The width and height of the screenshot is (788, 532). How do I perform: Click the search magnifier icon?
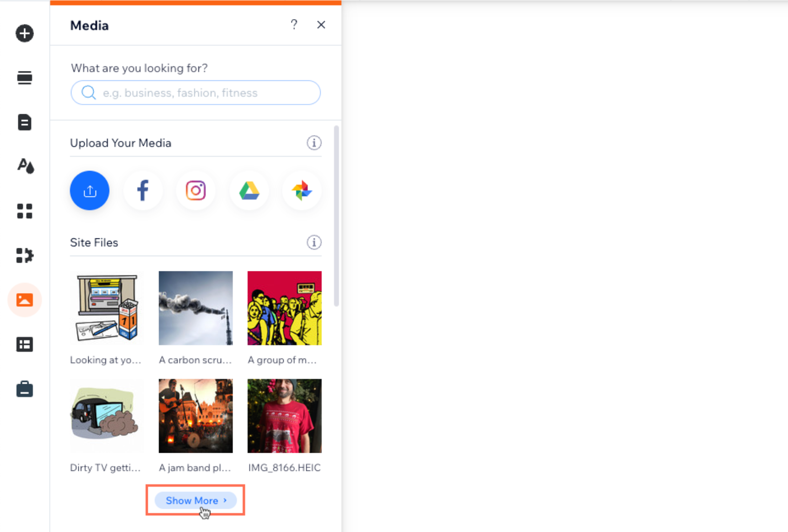[x=89, y=93]
